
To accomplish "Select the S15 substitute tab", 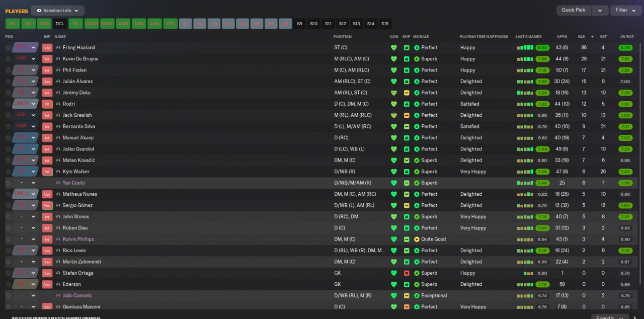I will 385,24.
